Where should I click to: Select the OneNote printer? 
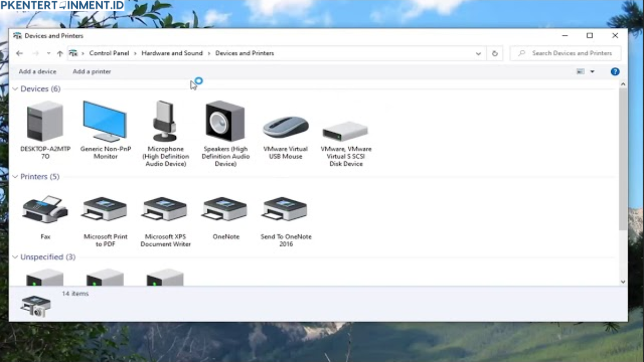pos(225,210)
